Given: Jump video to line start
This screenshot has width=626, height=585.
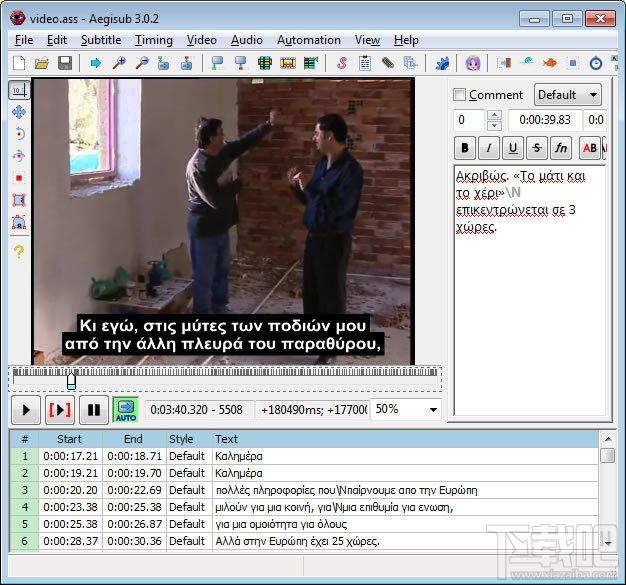Looking at the screenshot, I should [x=164, y=63].
